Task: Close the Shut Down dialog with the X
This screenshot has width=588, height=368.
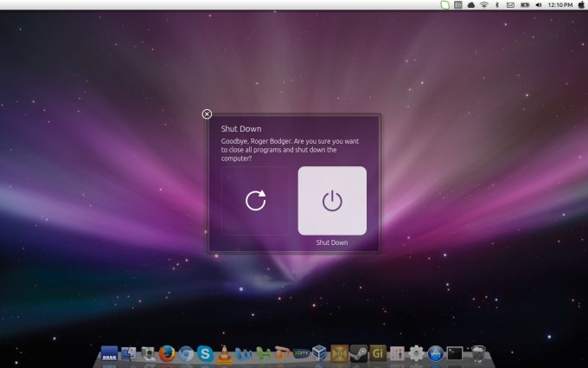Action: pyautogui.click(x=207, y=114)
